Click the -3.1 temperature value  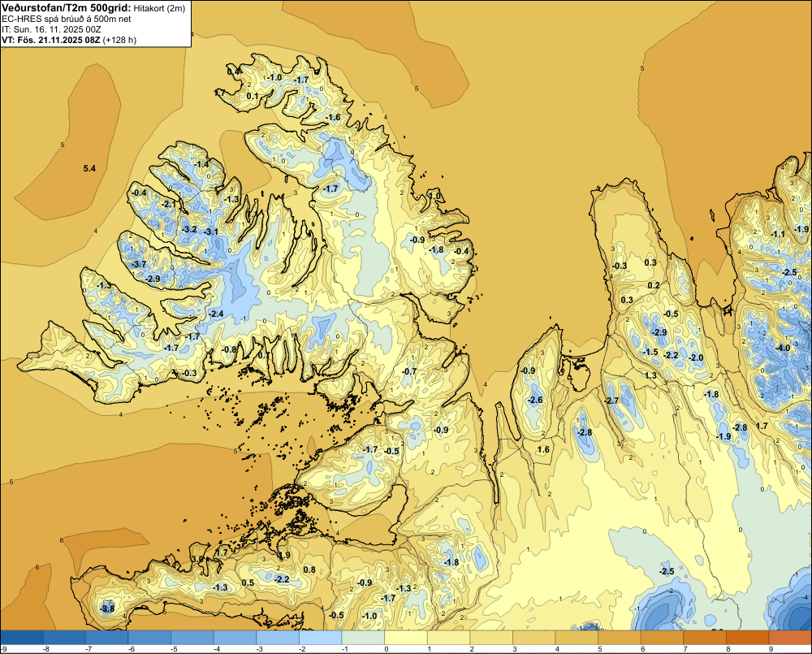[210, 232]
